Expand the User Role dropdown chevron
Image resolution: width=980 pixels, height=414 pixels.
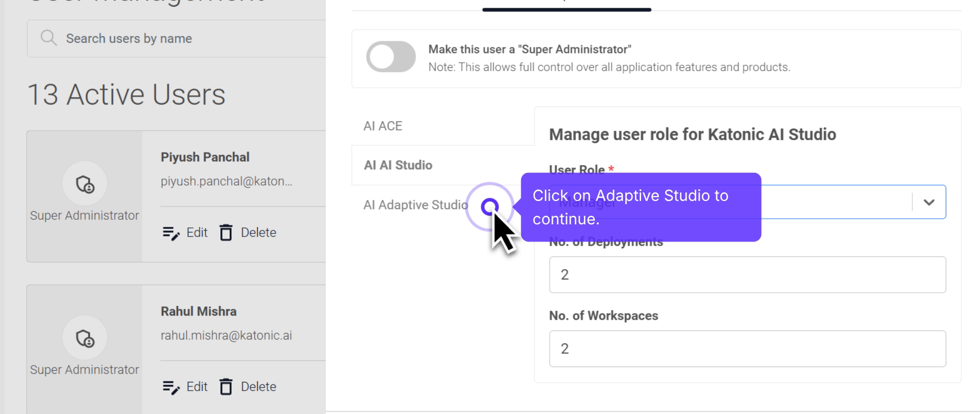click(x=928, y=202)
